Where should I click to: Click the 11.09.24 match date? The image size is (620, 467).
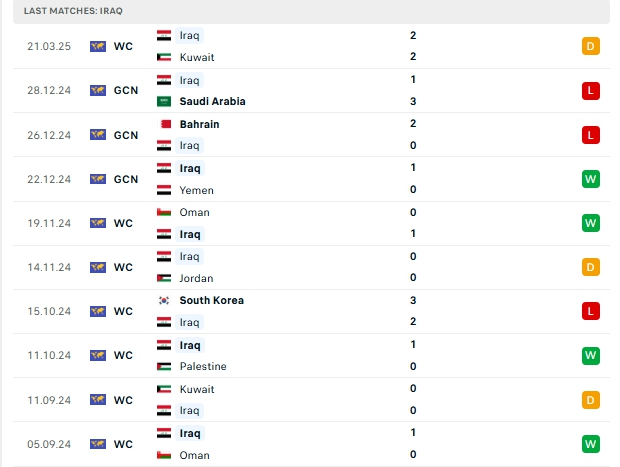(x=49, y=400)
